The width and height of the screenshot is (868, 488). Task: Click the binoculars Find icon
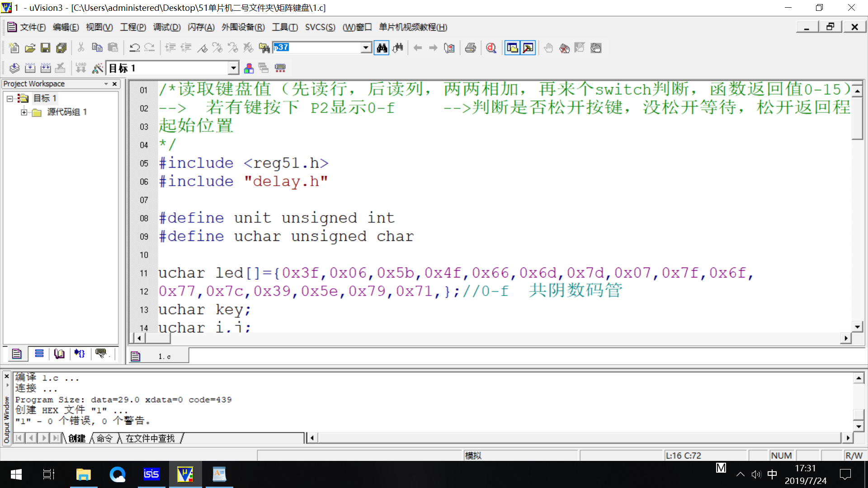pyautogui.click(x=382, y=47)
